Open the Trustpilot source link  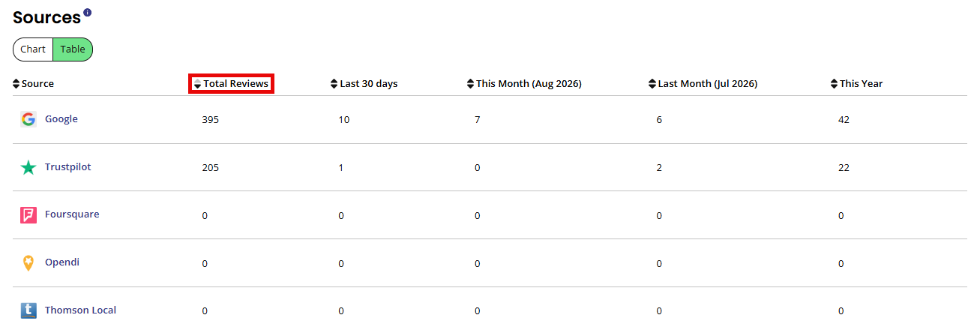(68, 167)
